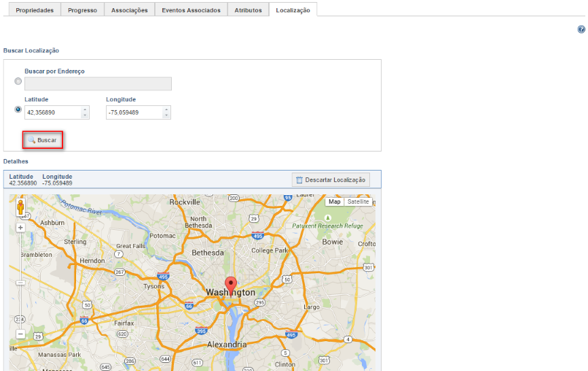Image resolution: width=588 pixels, height=371 pixels.
Task: Click the Patuxent Research Refuge label
Action: point(327,226)
